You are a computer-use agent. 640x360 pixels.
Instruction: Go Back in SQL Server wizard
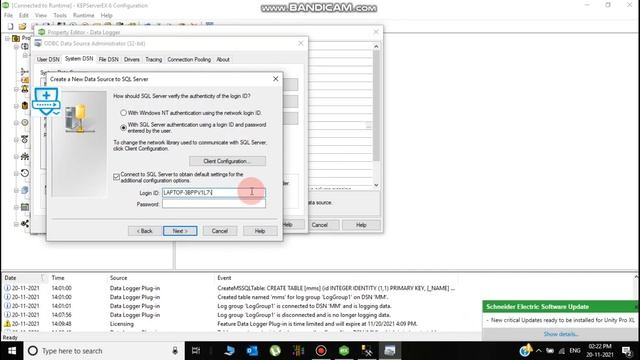(144, 231)
